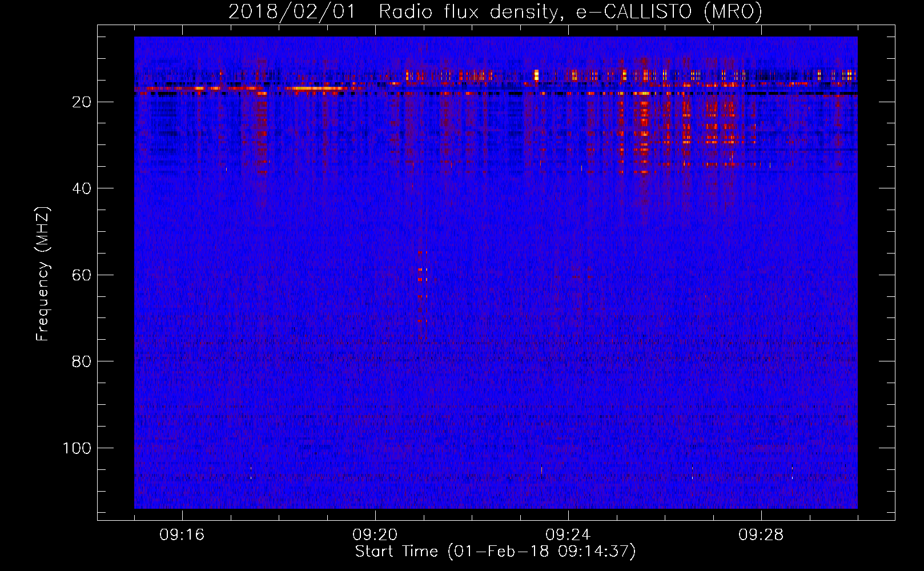
Task: Click the Start Time axis label
Action: [495, 552]
